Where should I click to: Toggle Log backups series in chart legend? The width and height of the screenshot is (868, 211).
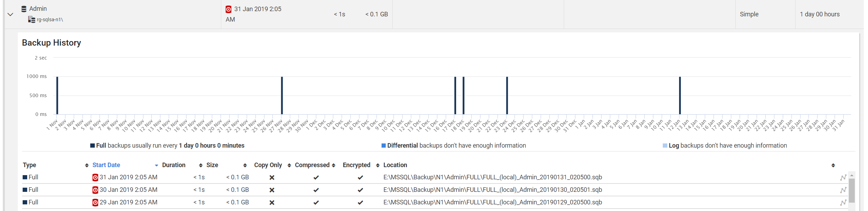[x=665, y=146]
